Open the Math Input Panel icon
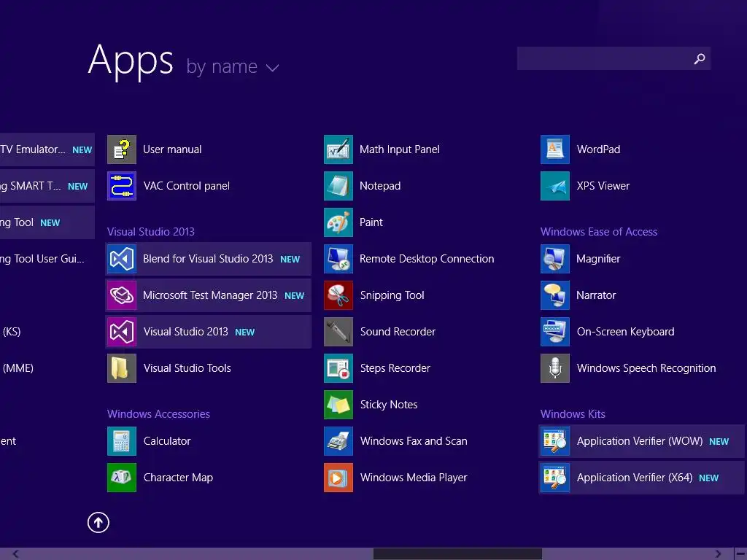Viewport: 747px width, 560px height. [338, 149]
